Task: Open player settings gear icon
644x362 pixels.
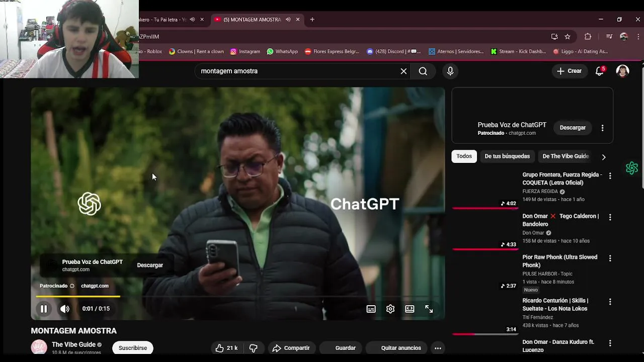Action: pyautogui.click(x=390, y=309)
